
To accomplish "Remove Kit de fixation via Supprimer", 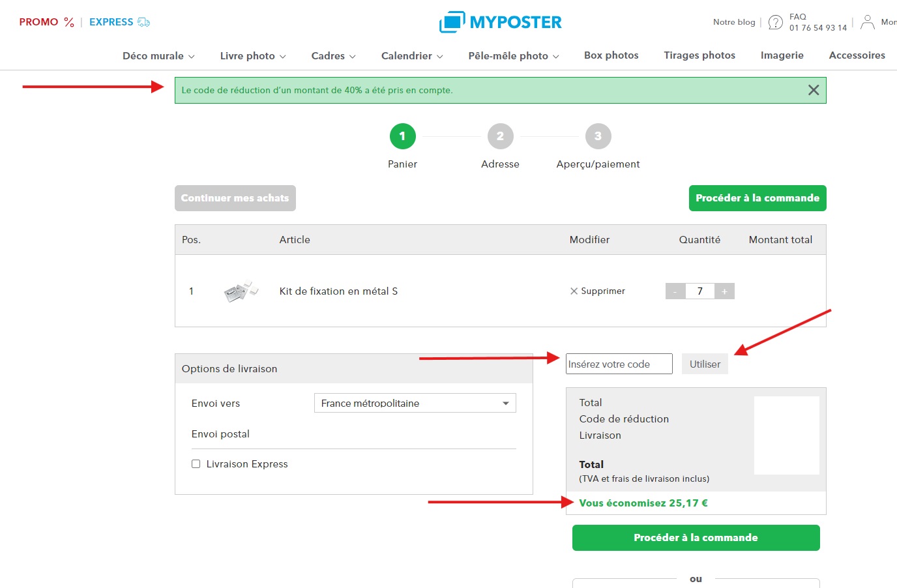I will click(x=597, y=291).
